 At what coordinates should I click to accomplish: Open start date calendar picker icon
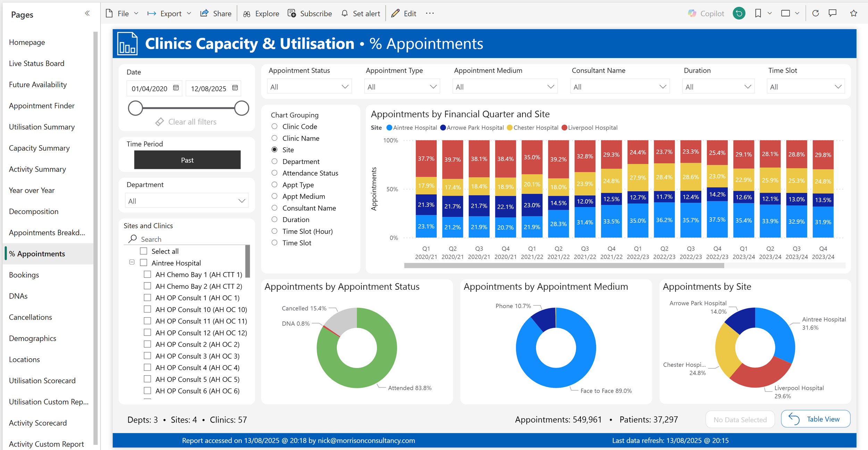176,88
